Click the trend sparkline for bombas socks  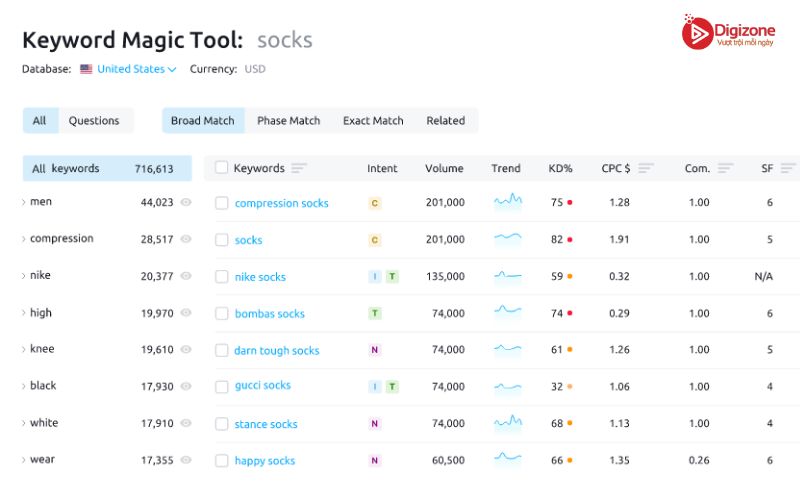[508, 311]
